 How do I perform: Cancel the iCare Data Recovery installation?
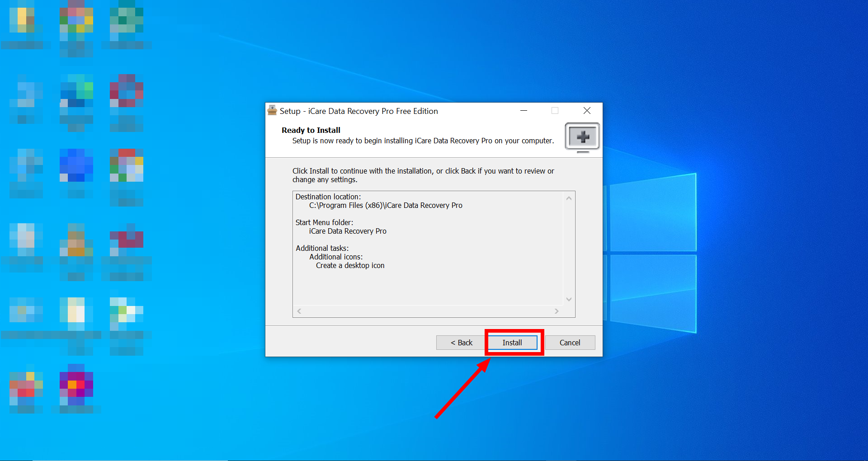[570, 343]
